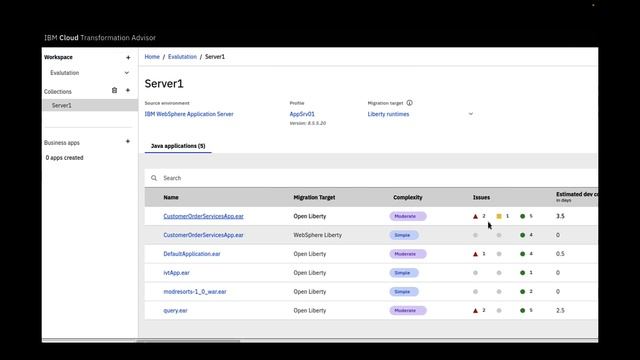The image size is (640, 360).
Task: Click yellow warning square in first row
Action: (499, 216)
